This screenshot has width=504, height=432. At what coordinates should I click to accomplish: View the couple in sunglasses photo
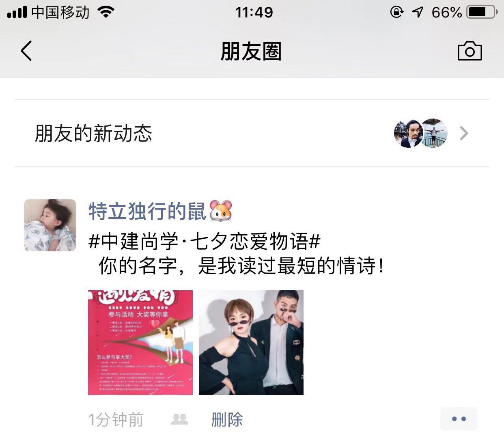(x=251, y=342)
